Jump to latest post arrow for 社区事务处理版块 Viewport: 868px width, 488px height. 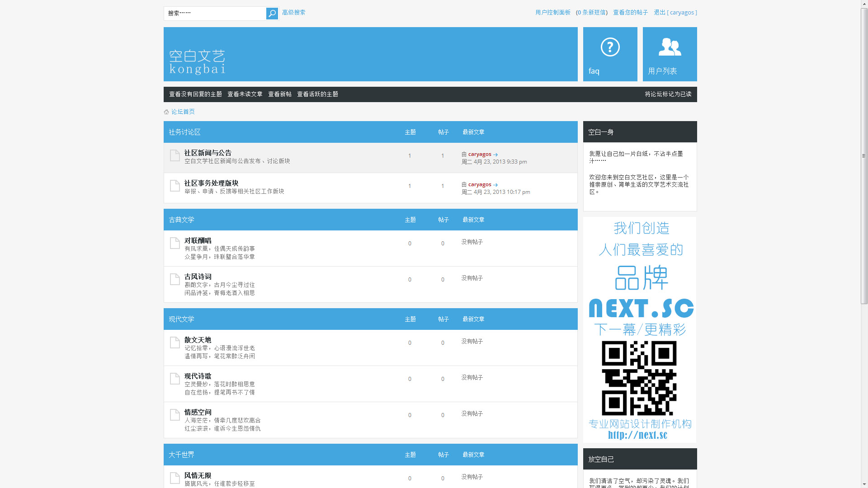495,185
